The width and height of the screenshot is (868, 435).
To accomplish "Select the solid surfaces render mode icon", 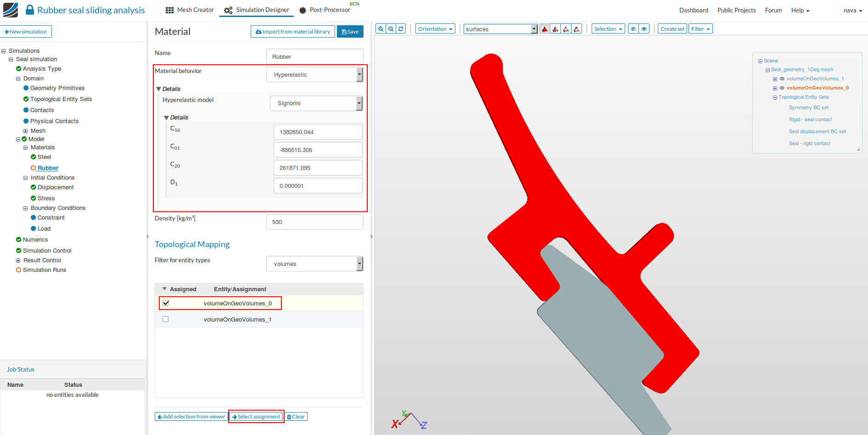I will click(545, 29).
